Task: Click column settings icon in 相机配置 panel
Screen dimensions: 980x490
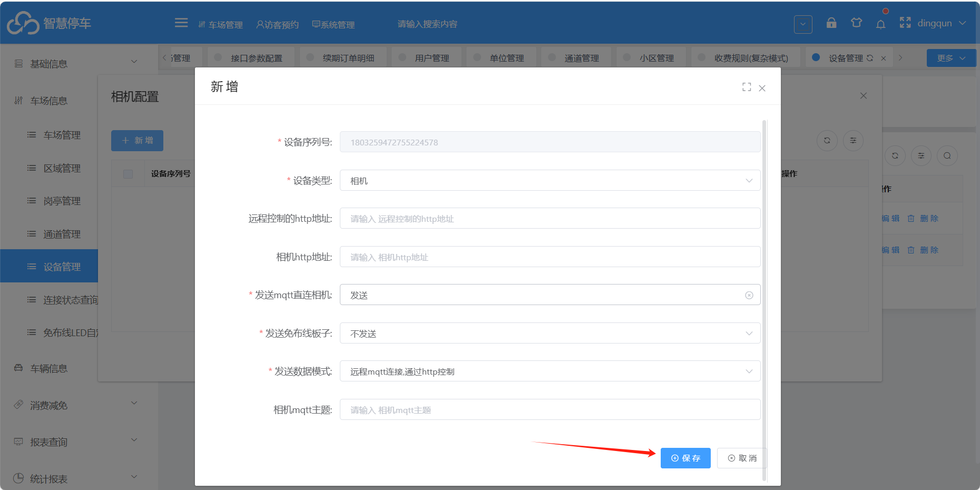Action: 853,141
